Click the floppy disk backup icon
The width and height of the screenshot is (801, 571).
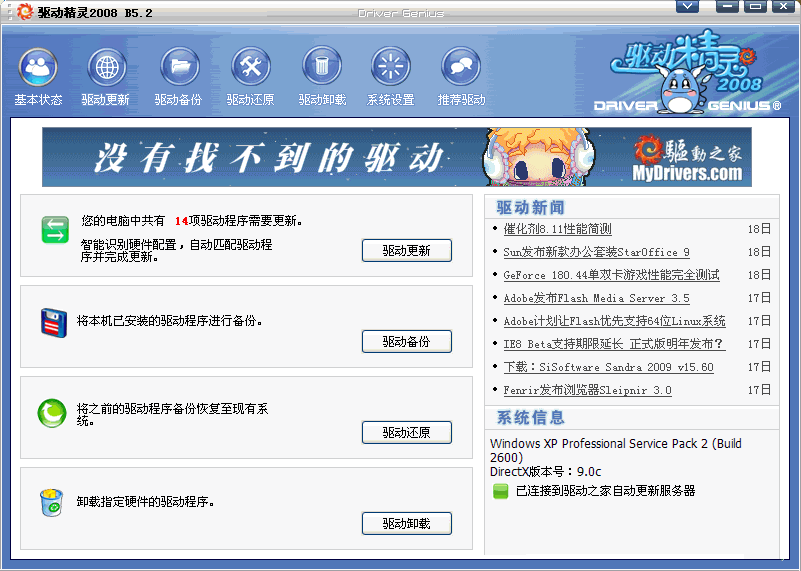point(53,321)
